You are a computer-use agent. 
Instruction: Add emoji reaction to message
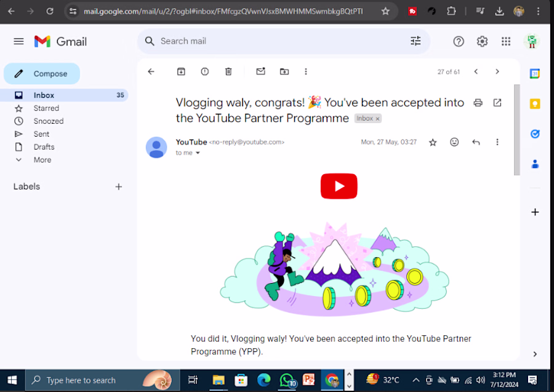tap(454, 142)
